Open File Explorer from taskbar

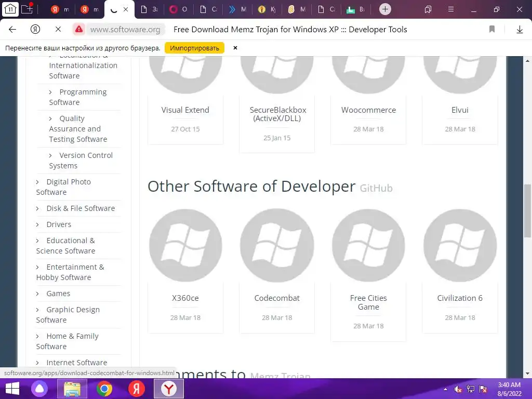72,389
